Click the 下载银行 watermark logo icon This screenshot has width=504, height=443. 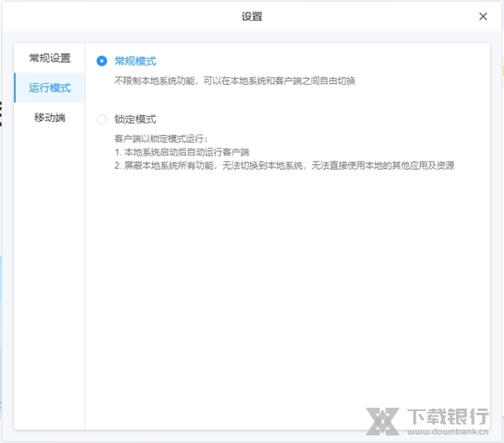click(x=386, y=419)
